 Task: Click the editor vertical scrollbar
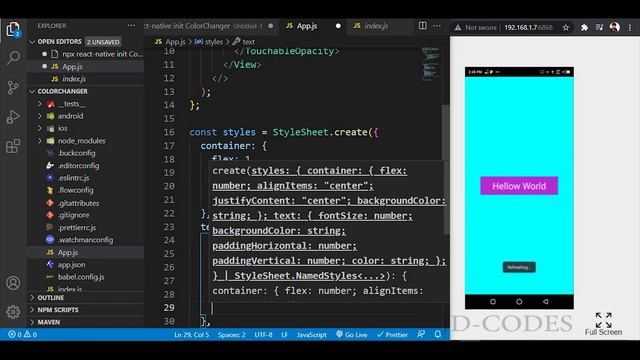tap(446, 169)
